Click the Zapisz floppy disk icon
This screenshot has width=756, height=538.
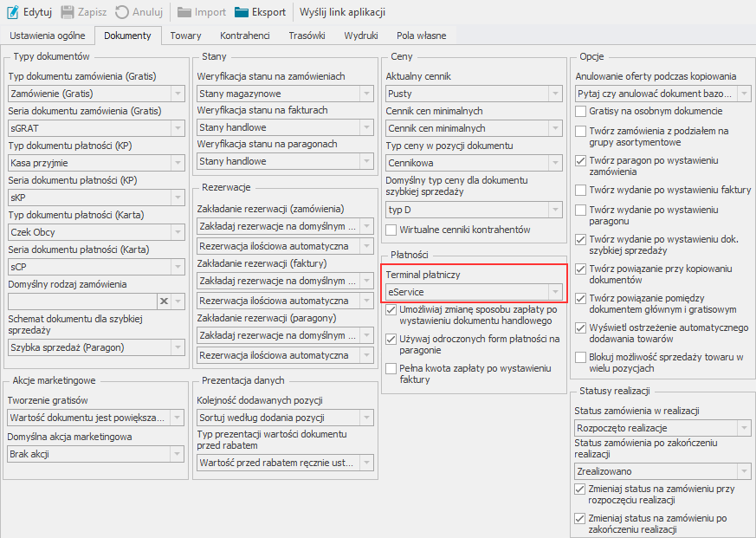[68, 12]
